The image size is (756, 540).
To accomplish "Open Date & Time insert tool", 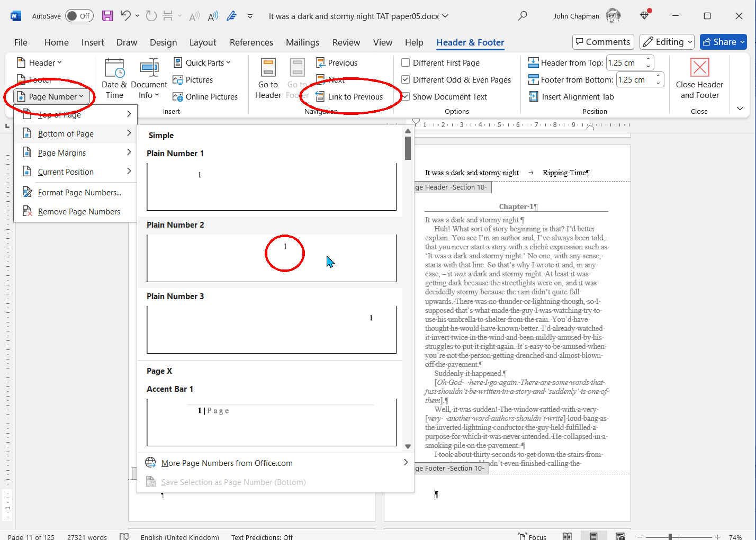I will point(114,79).
